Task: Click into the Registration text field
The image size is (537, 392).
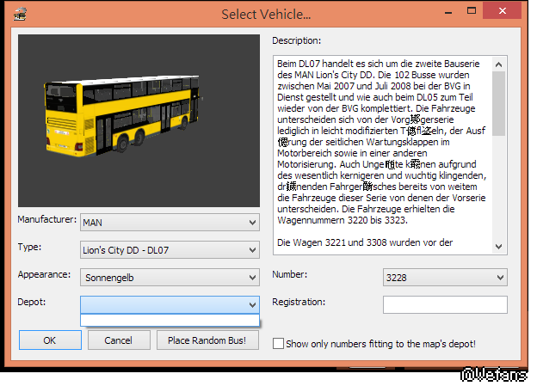Action: 445,304
